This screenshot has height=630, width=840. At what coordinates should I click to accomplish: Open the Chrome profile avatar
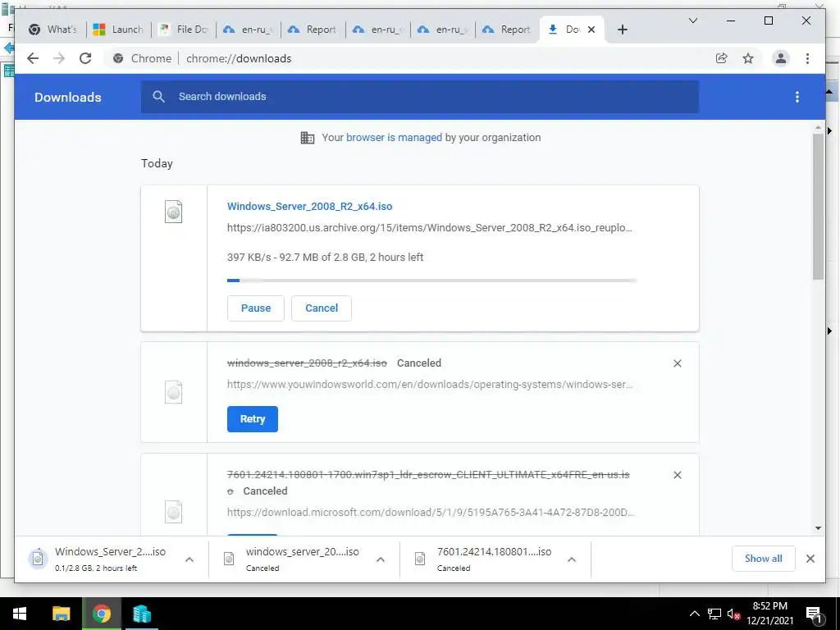(x=781, y=58)
